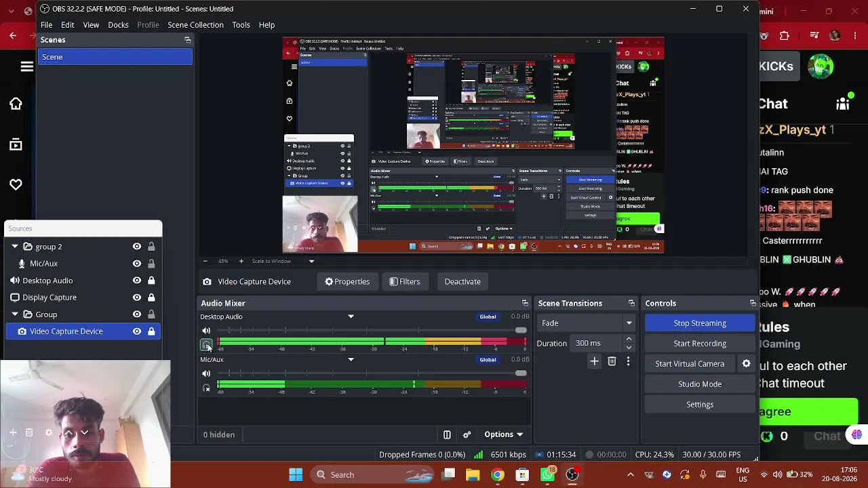Click the remove source trash icon
Image resolution: width=868 pixels, height=488 pixels.
(29, 432)
